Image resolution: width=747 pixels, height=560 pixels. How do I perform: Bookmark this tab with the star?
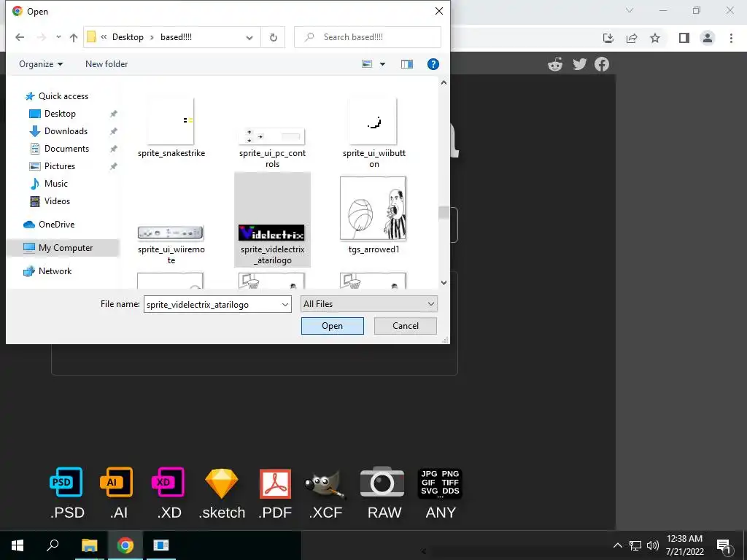point(655,38)
